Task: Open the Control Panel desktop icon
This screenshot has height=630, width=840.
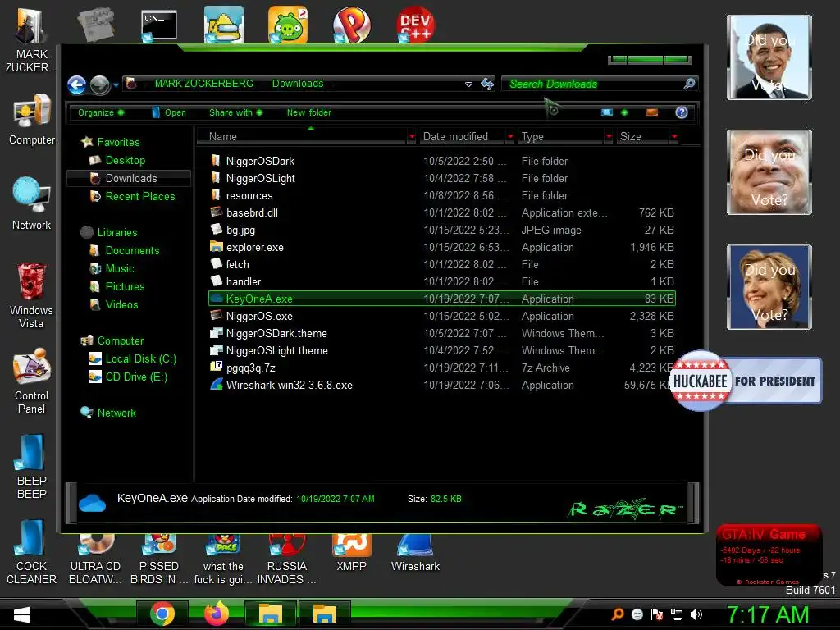Action: pyautogui.click(x=32, y=381)
